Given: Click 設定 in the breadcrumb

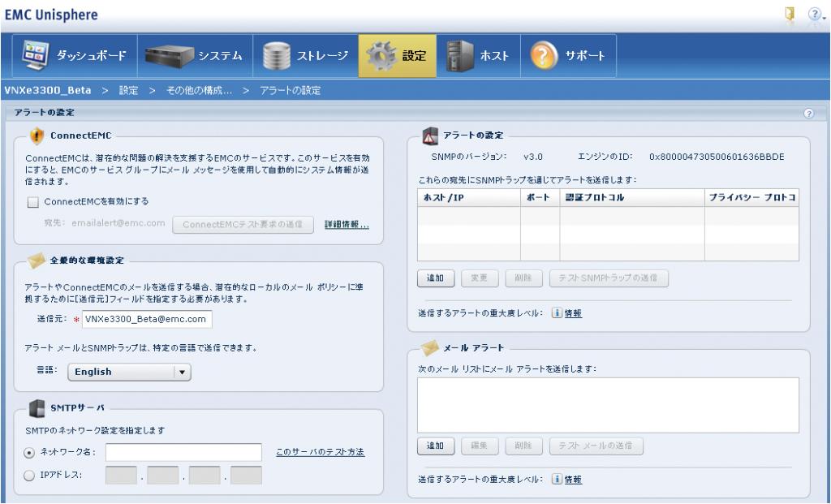Looking at the screenshot, I should (x=128, y=91).
